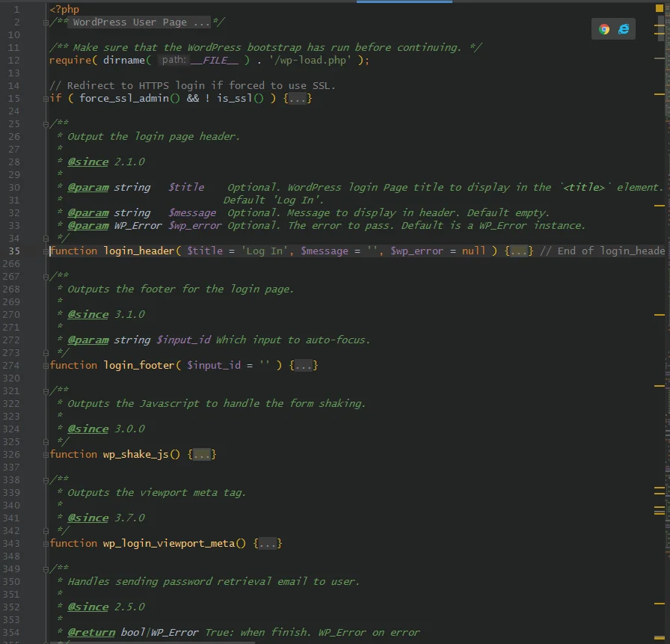Expand the login_header function fold marker
This screenshot has width=670, height=644.
click(46, 252)
